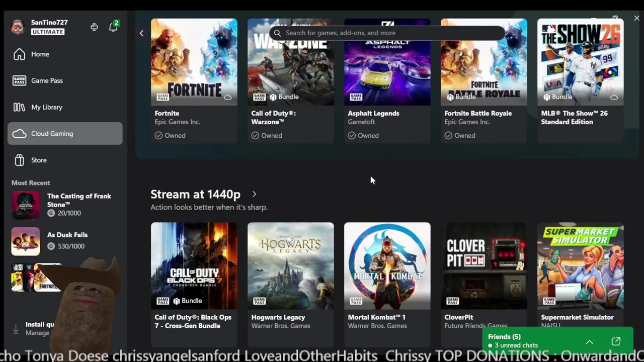644x362 pixels.
Task: Open the Fortnite game cover
Action: pyautogui.click(x=194, y=62)
